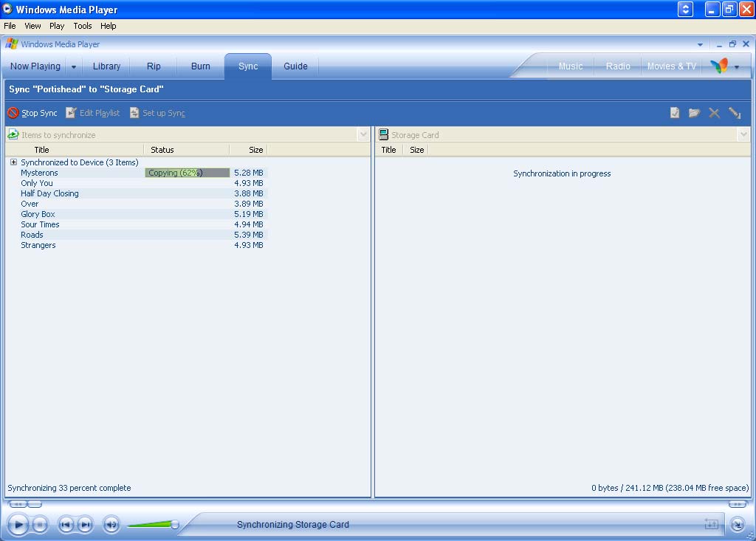Click the play button

pyautogui.click(x=18, y=524)
